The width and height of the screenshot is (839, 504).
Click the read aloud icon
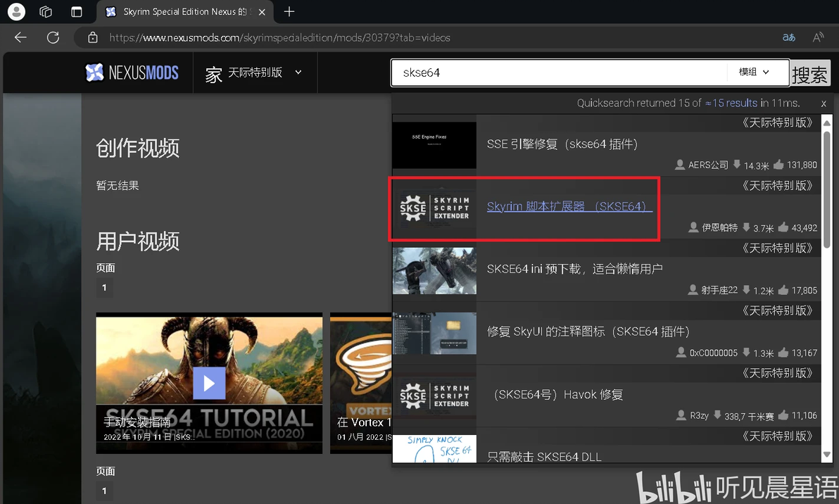818,37
